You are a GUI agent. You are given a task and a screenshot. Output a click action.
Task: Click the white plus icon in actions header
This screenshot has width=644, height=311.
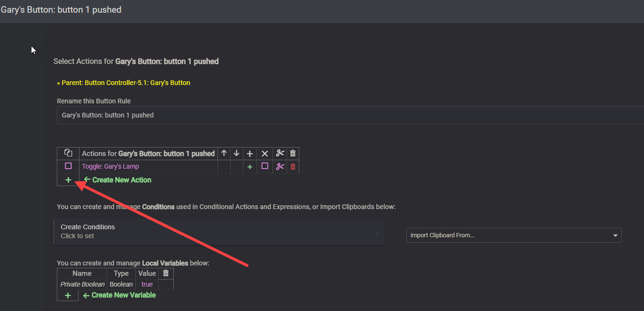(250, 154)
